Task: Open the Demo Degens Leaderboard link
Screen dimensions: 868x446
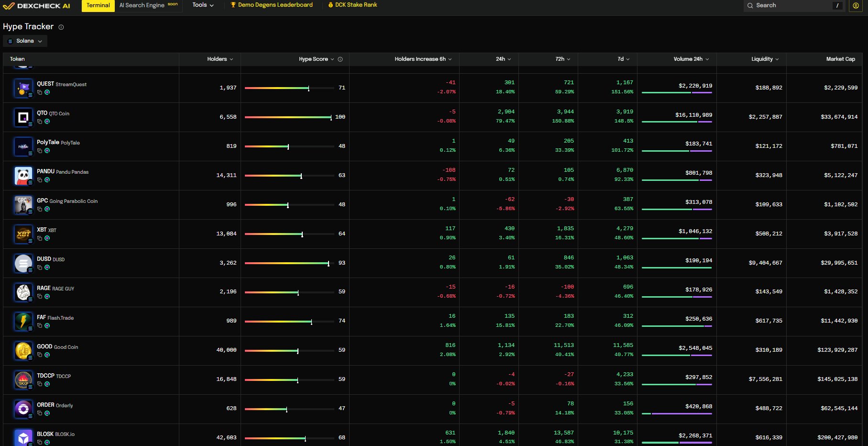Action: point(272,5)
